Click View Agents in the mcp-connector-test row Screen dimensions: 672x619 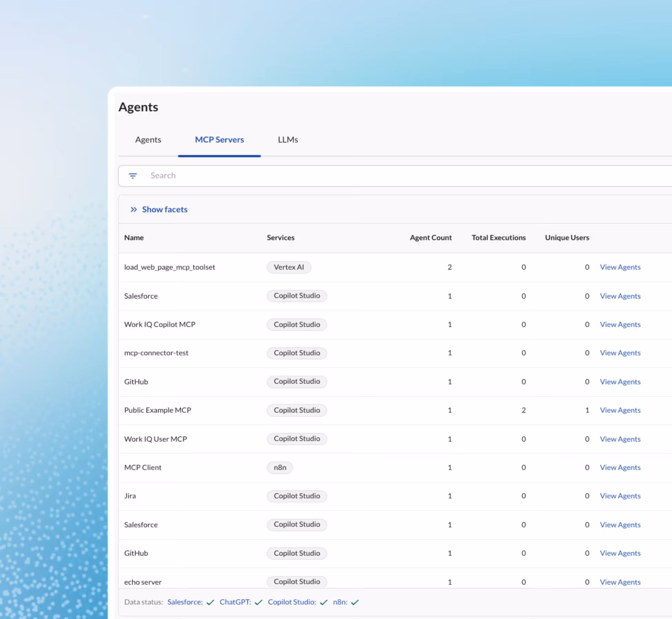[620, 353]
